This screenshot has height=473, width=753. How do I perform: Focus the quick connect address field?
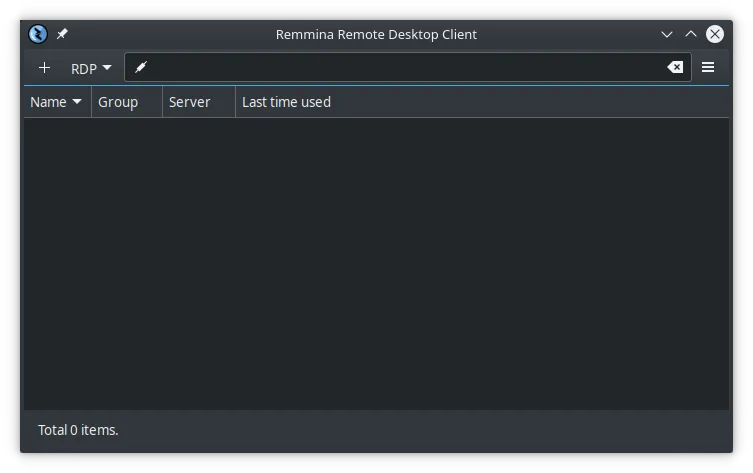400,68
